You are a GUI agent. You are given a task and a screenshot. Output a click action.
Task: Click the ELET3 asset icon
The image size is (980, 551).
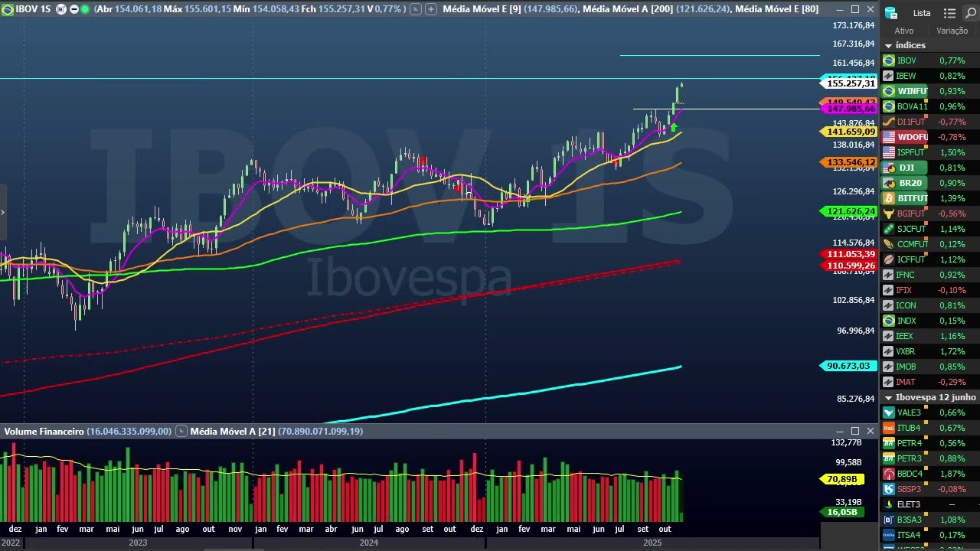click(x=889, y=504)
